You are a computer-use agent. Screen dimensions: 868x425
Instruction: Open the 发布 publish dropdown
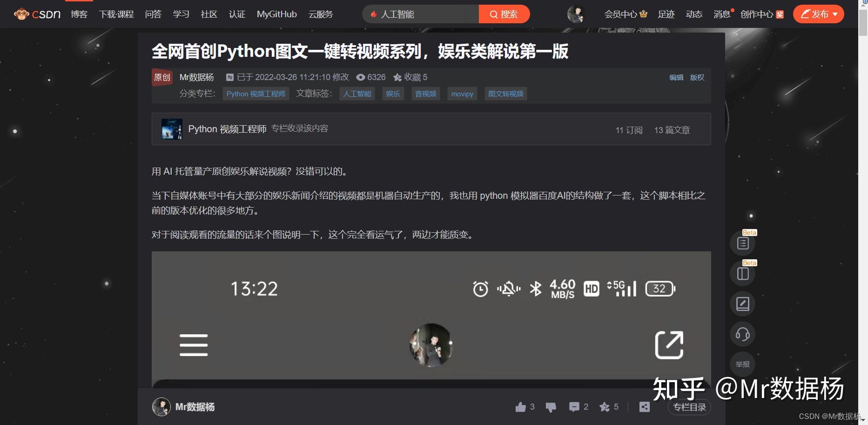tap(818, 14)
